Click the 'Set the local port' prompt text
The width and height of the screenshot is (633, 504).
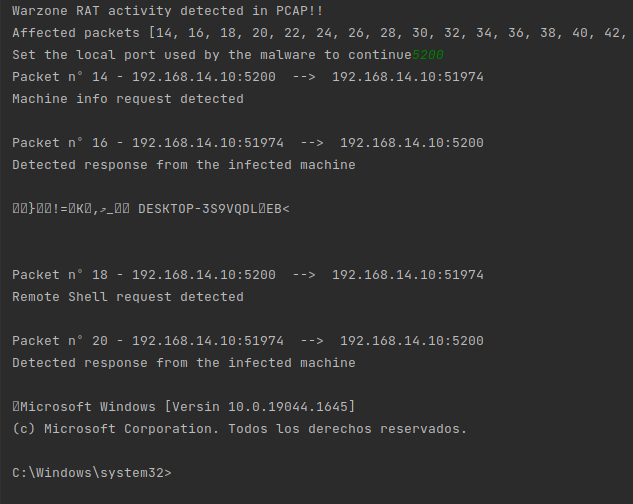[x=212, y=55]
